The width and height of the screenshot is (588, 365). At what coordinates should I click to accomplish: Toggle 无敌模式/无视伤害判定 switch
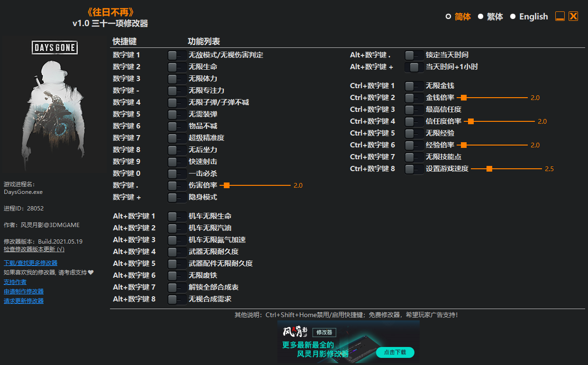pos(176,55)
